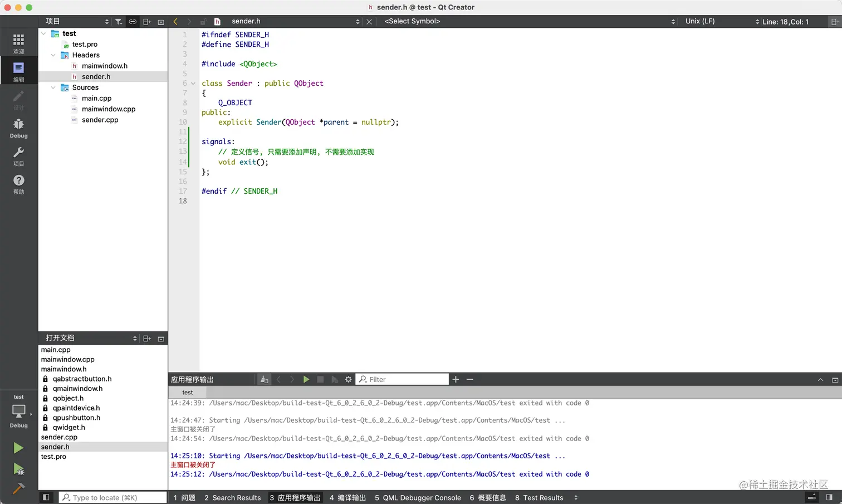842x504 pixels.
Task: Open Unix (LF) line ending dropdown
Action: point(722,21)
